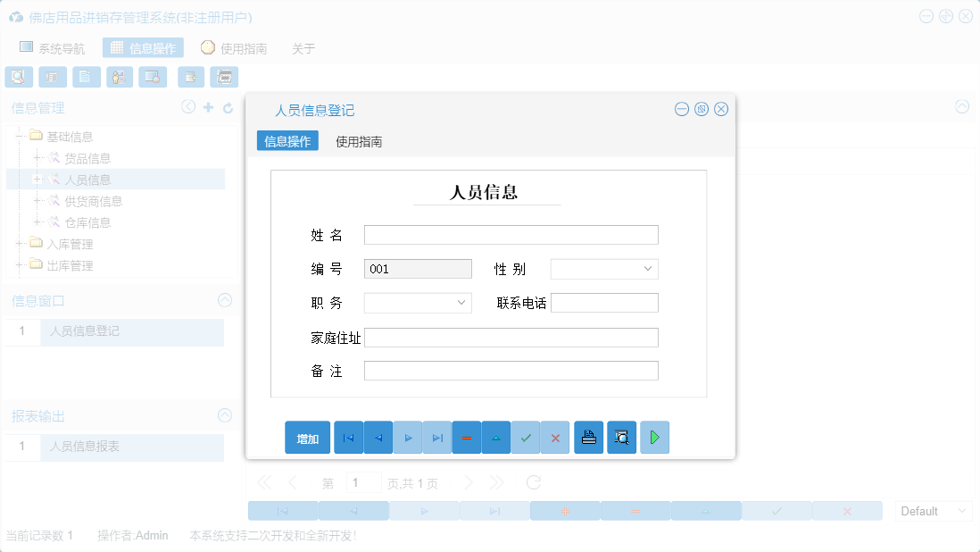Open the Default dropdown at bottom right

(x=933, y=510)
